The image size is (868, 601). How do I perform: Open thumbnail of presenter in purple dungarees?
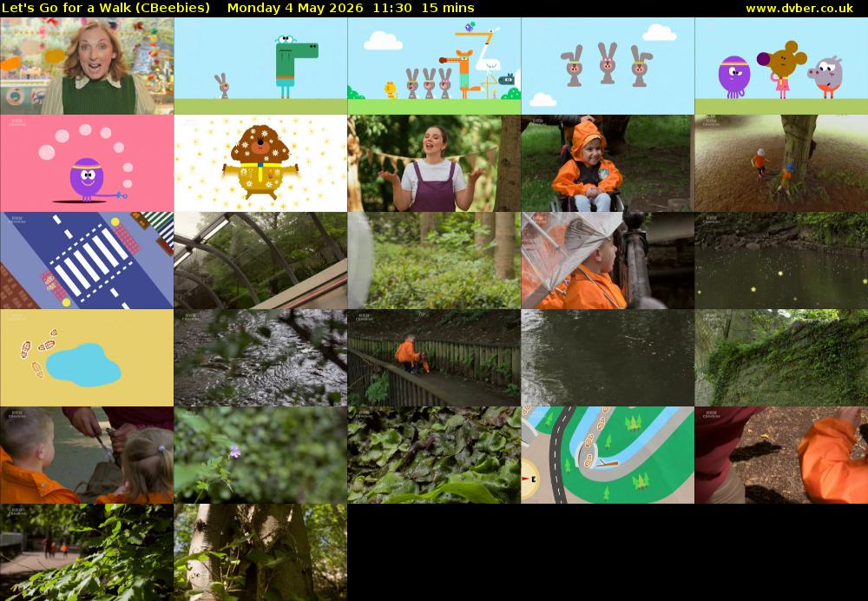click(x=434, y=163)
